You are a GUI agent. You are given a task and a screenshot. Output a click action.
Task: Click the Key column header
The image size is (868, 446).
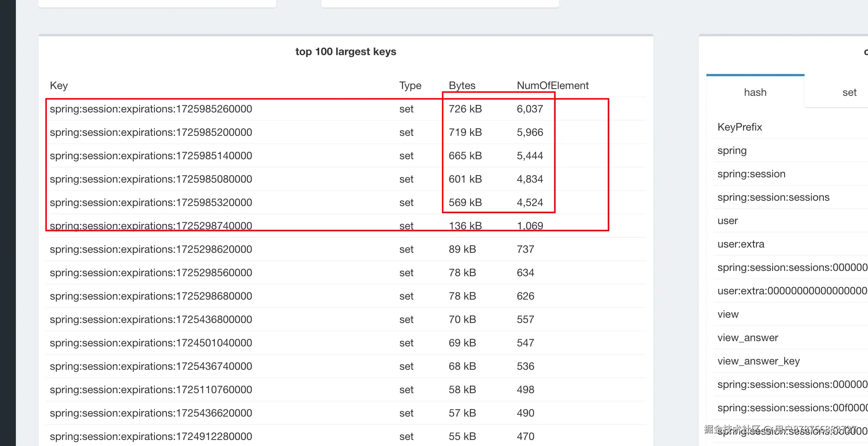59,86
